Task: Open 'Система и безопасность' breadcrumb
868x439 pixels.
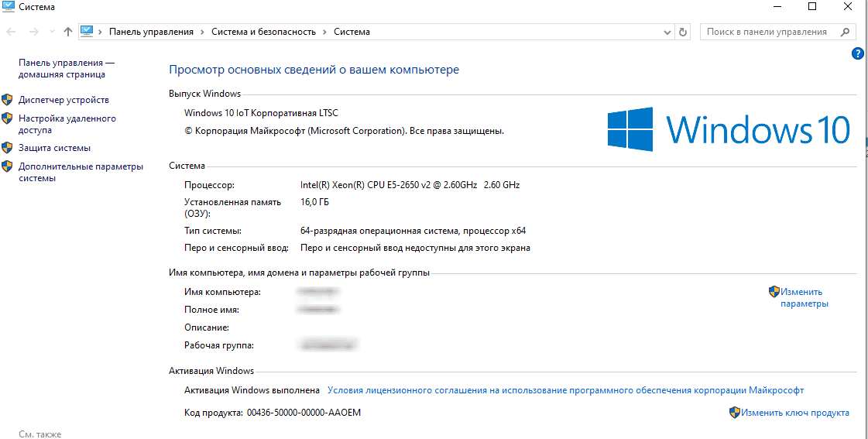Action: 263,32
